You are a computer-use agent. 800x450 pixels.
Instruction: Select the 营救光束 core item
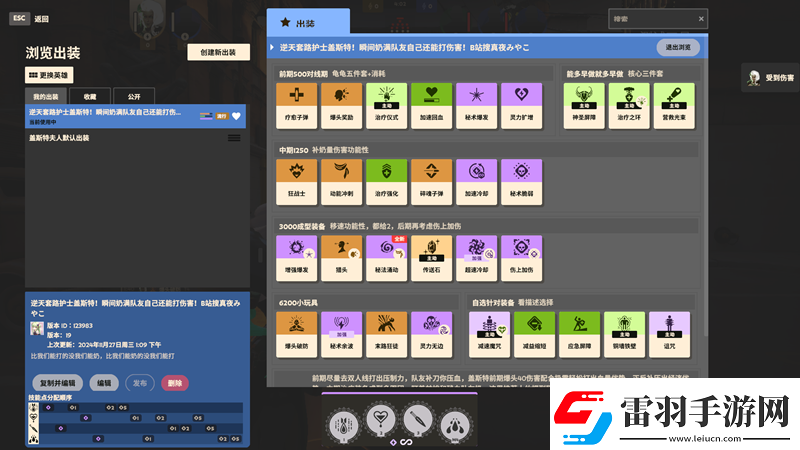[674, 106]
